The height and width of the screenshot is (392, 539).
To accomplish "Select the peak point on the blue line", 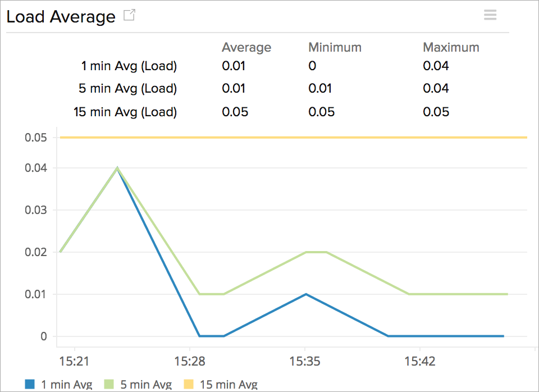I will coord(117,168).
